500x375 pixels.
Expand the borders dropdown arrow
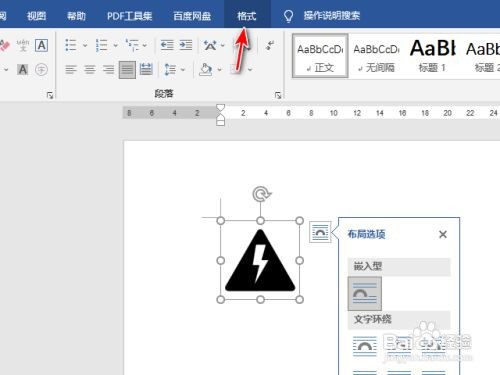click(250, 70)
